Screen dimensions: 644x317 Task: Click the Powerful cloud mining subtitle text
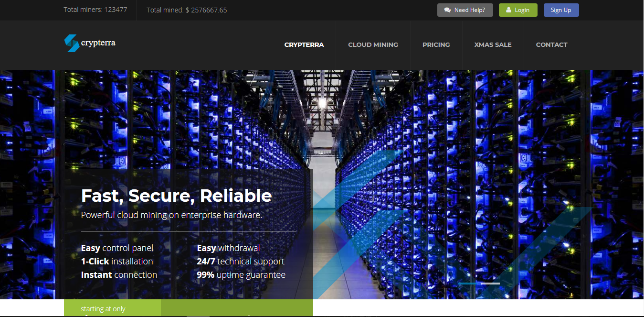click(x=172, y=215)
